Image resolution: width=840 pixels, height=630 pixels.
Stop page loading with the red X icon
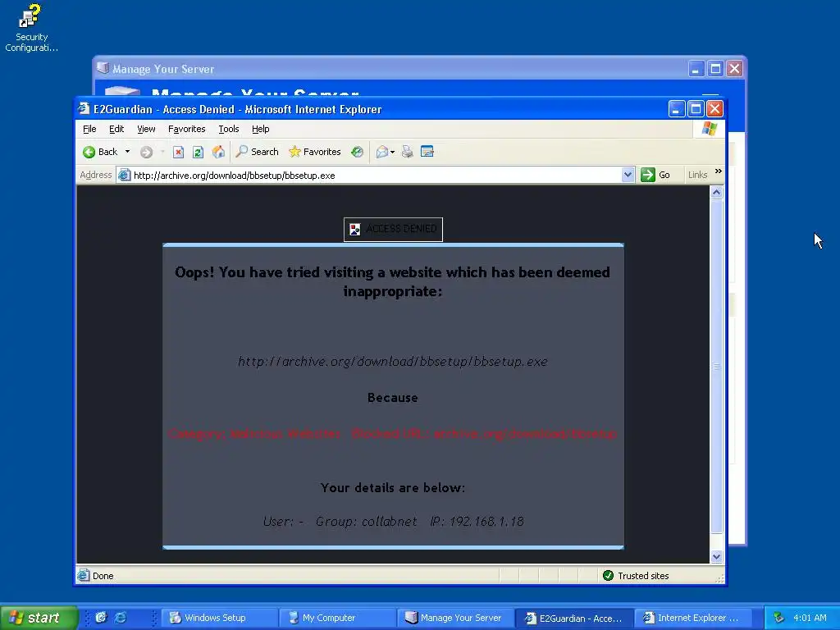[178, 152]
